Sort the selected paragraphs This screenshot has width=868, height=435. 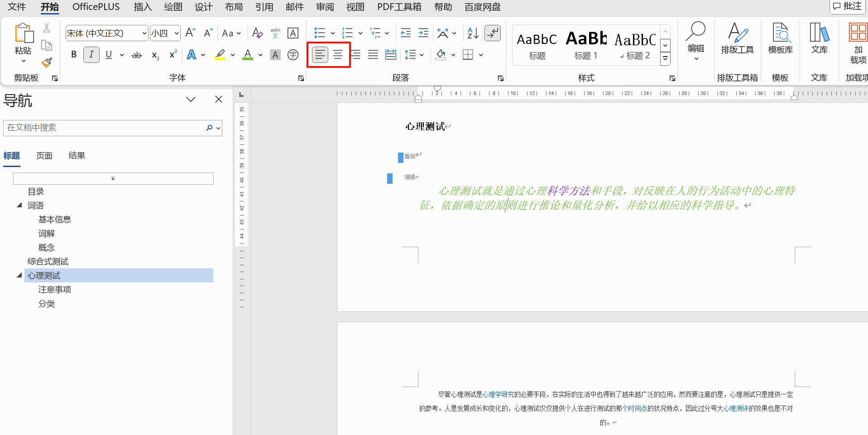tap(473, 33)
